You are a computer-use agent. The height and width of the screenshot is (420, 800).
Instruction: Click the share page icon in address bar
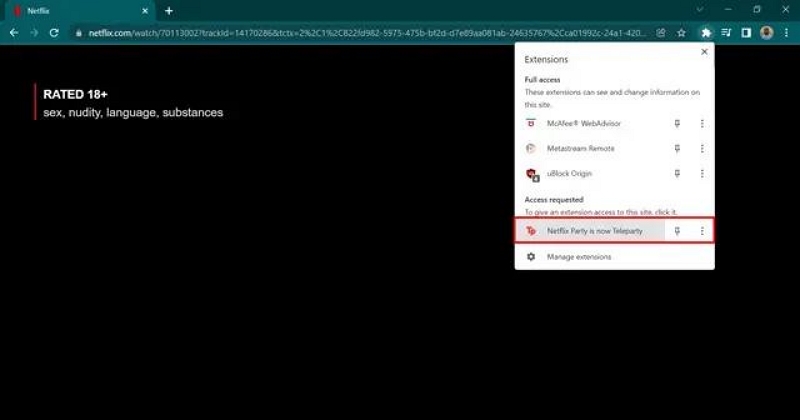click(x=660, y=32)
